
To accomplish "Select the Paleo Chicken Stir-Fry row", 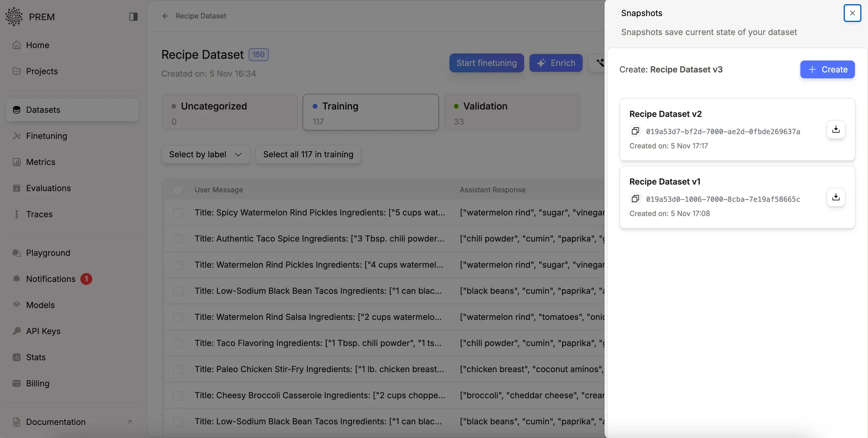I will point(178,369).
